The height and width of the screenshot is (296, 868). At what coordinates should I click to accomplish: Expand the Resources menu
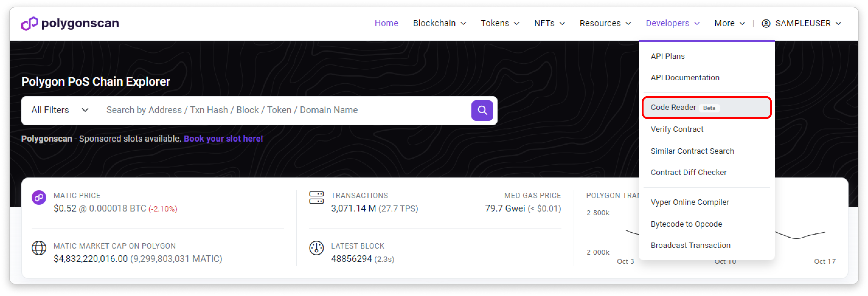[x=605, y=23]
